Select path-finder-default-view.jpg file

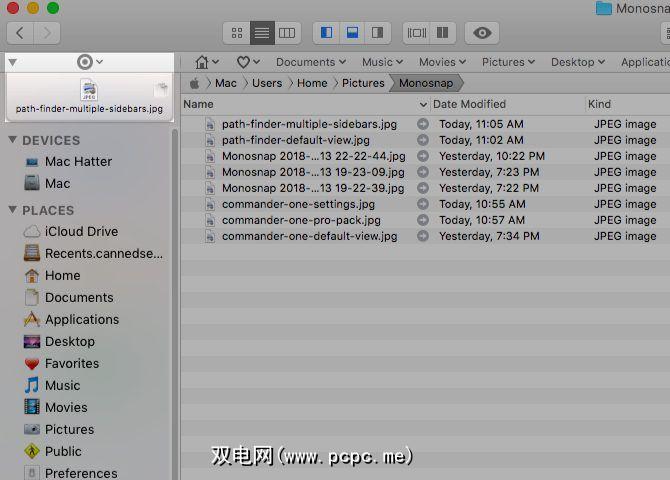click(x=296, y=140)
